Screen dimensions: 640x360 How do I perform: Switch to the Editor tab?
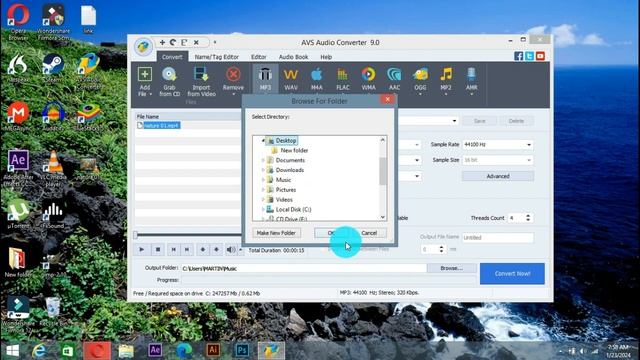pos(258,57)
